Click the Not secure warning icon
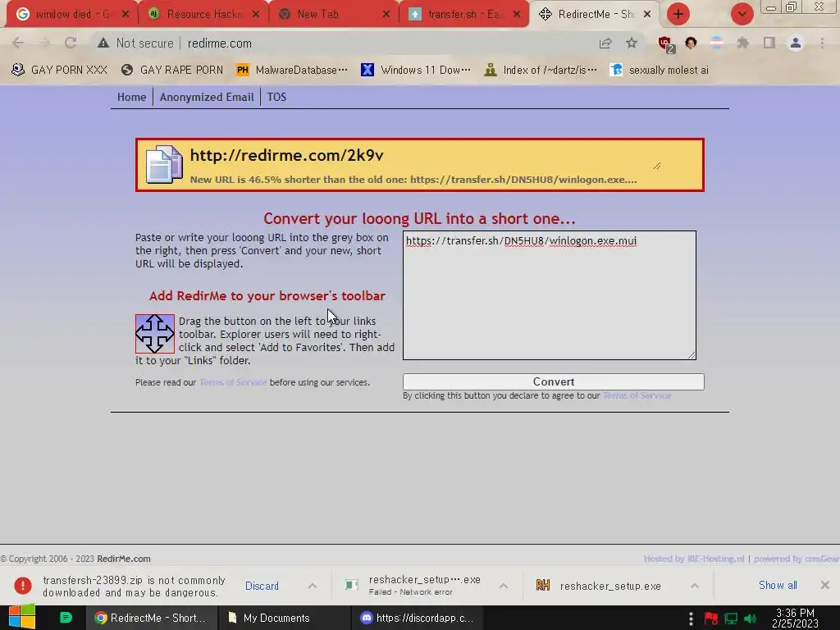Viewport: 840px width, 630px height. pos(103,43)
